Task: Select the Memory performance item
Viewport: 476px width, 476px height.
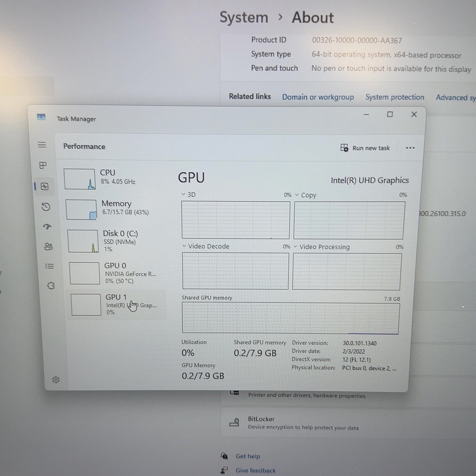Action: (x=114, y=210)
